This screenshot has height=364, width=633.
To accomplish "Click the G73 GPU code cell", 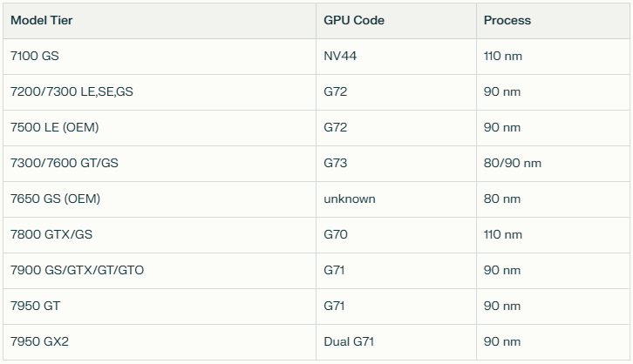I will (x=335, y=163).
